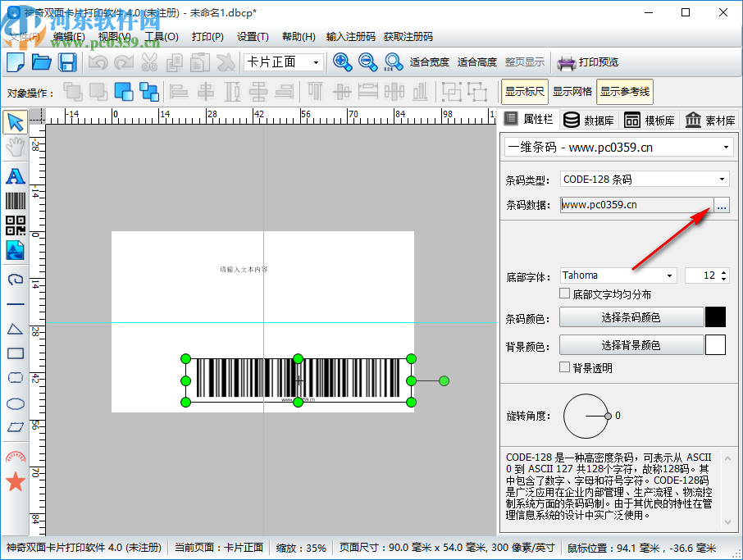743x560 pixels.
Task: Click the 选择条码颜色 button
Action: (631, 317)
